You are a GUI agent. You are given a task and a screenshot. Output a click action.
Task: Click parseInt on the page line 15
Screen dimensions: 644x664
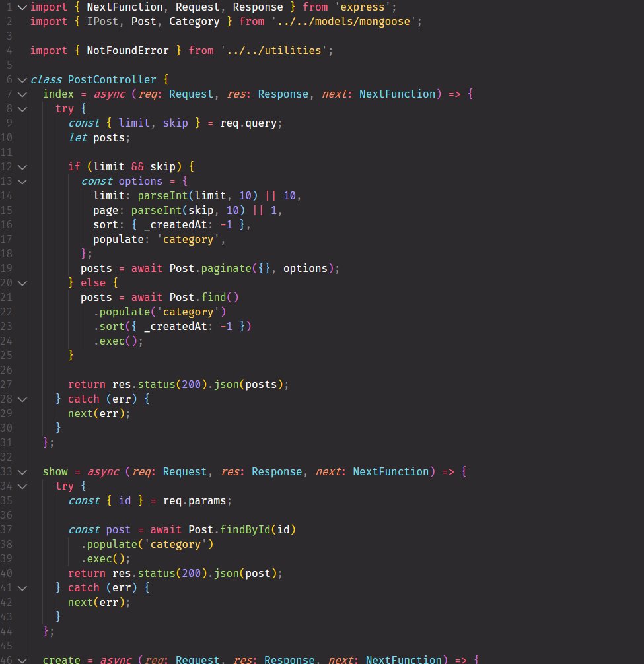point(157,210)
